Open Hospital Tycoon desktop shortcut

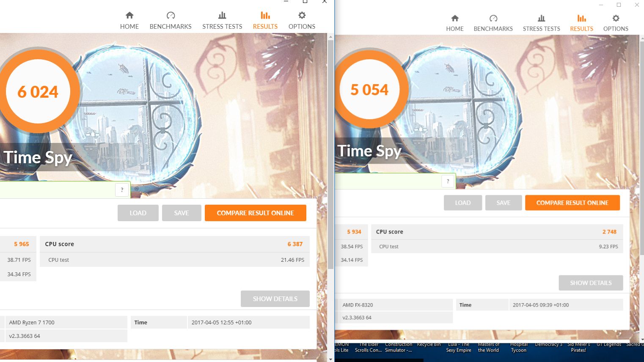[519, 347]
